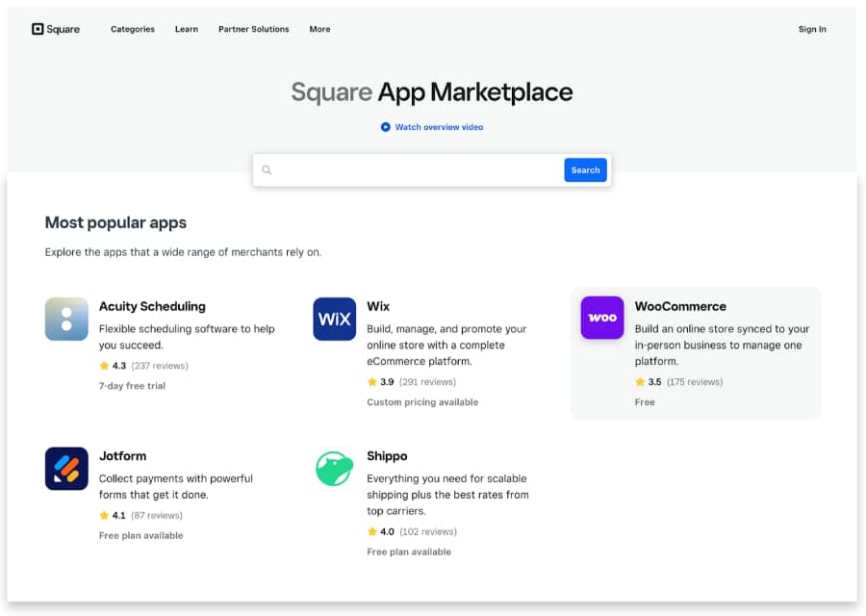Click the magnifying glass in the search bar
The width and height of the screenshot is (866, 616).
coord(267,169)
